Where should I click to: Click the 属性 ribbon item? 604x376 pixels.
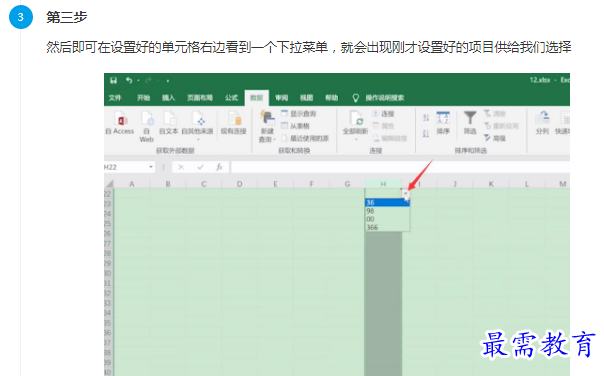(383, 126)
